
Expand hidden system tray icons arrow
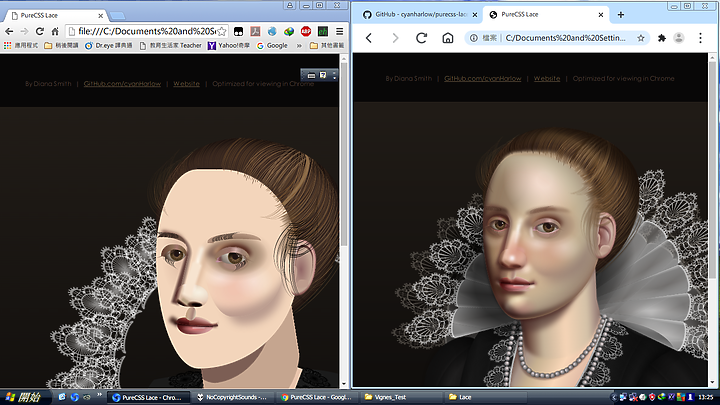pos(614,397)
